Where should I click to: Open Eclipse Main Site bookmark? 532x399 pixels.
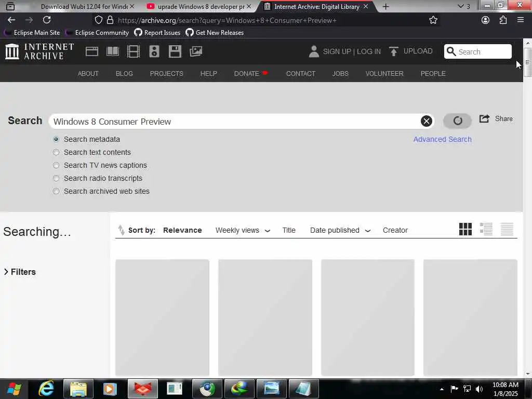33,33
